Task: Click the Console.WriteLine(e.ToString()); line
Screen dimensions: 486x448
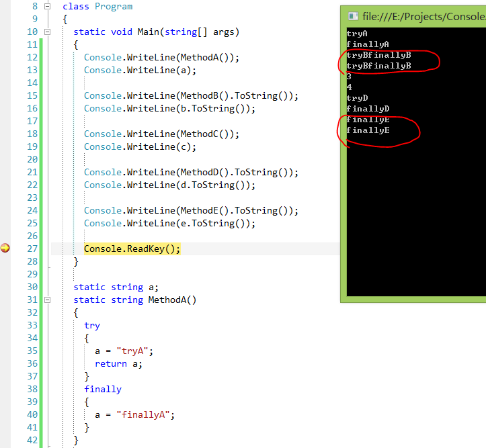Action: tap(169, 223)
